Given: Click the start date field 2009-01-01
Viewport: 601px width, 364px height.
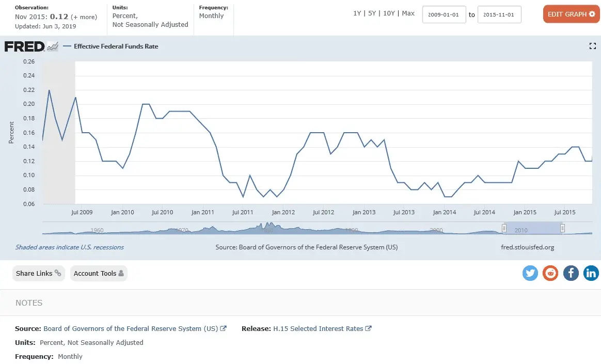Looking at the screenshot, I should [x=444, y=15].
